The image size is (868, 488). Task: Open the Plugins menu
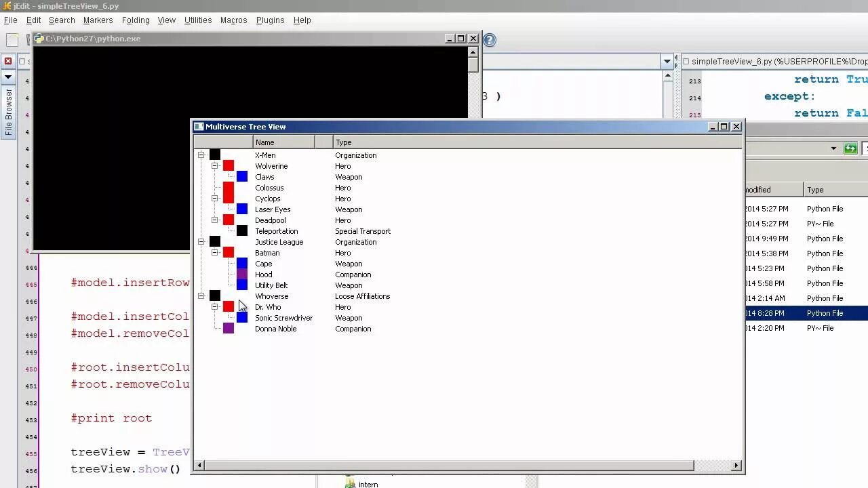270,20
